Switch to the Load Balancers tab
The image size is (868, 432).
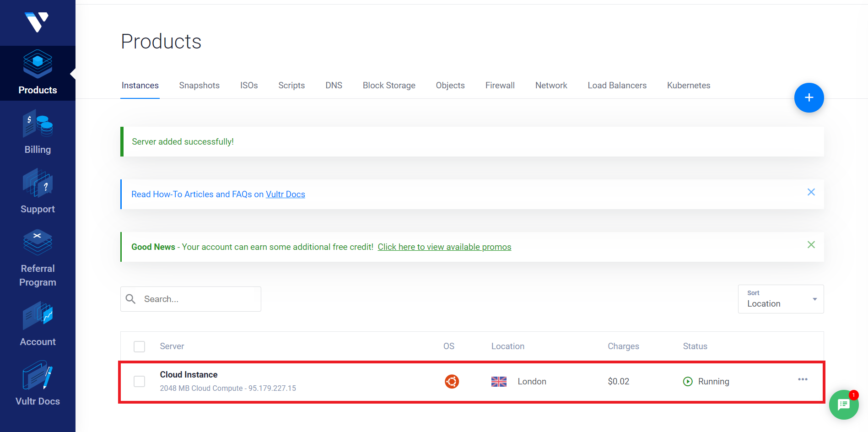tap(617, 86)
